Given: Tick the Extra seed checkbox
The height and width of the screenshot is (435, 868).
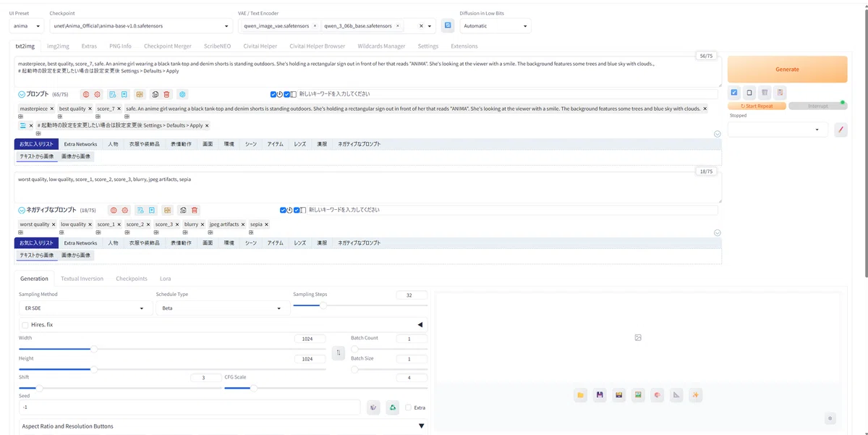Looking at the screenshot, I should (409, 407).
